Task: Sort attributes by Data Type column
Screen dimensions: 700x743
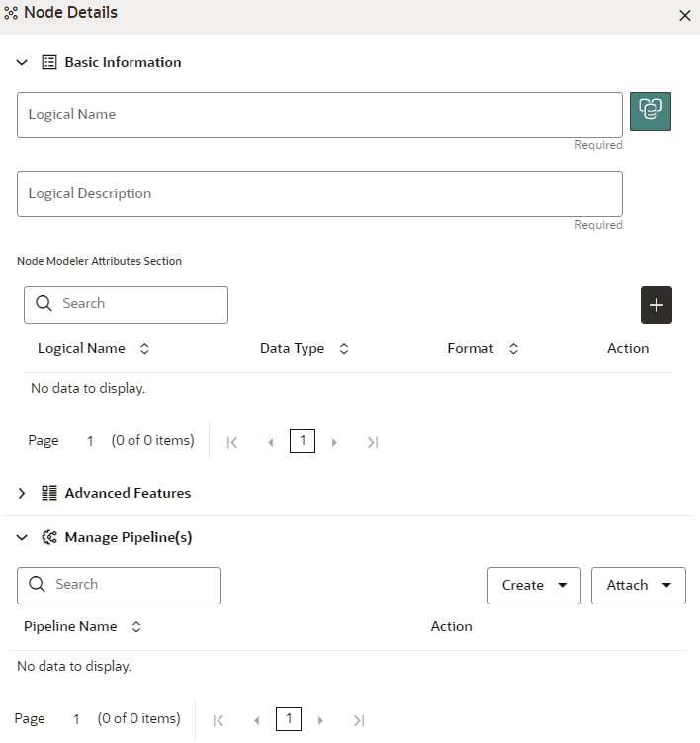Action: (x=344, y=349)
